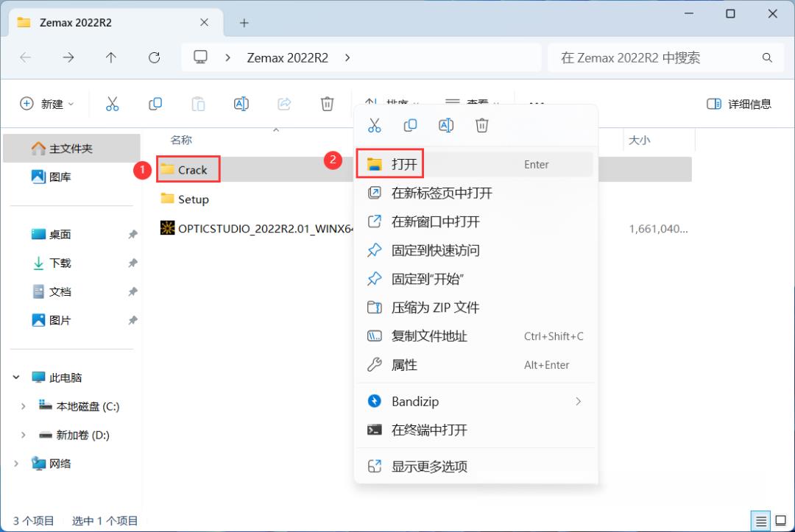Choose 在终端中打开

pos(475,430)
